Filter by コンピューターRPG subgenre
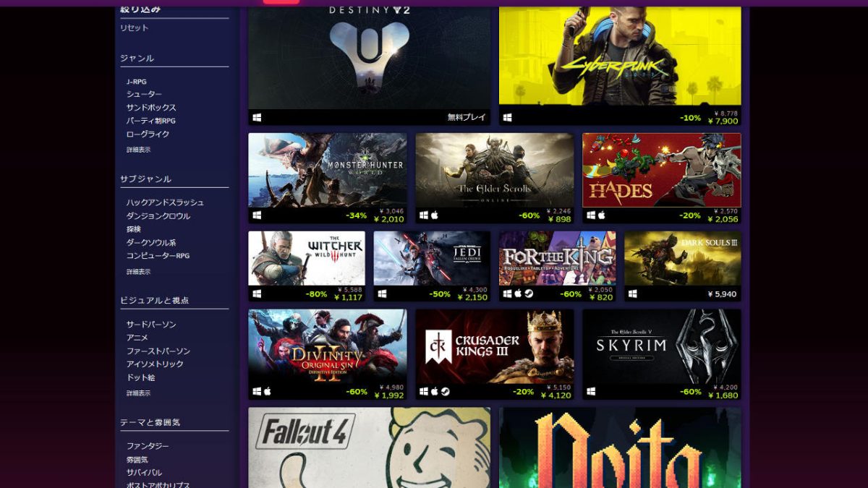 (x=158, y=255)
